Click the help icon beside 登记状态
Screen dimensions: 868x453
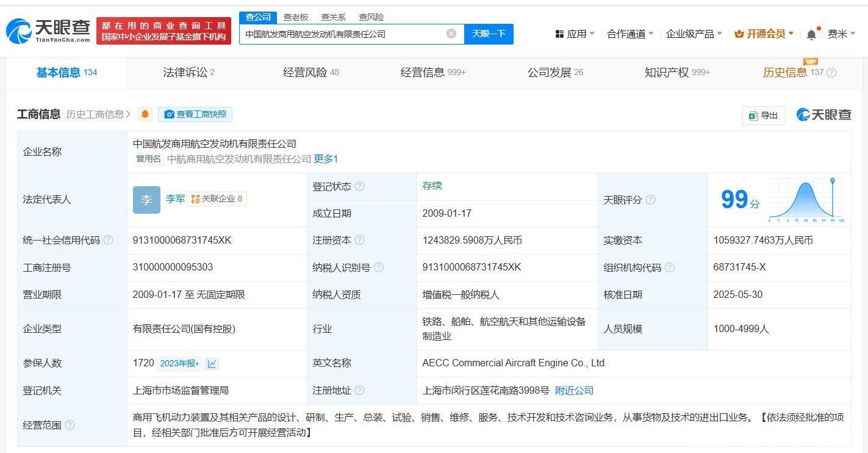coord(359,186)
